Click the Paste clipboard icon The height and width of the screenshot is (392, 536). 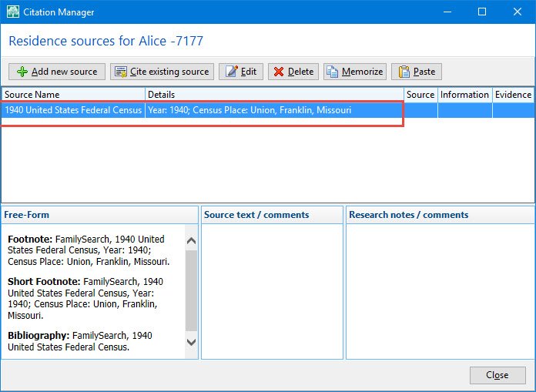(404, 72)
